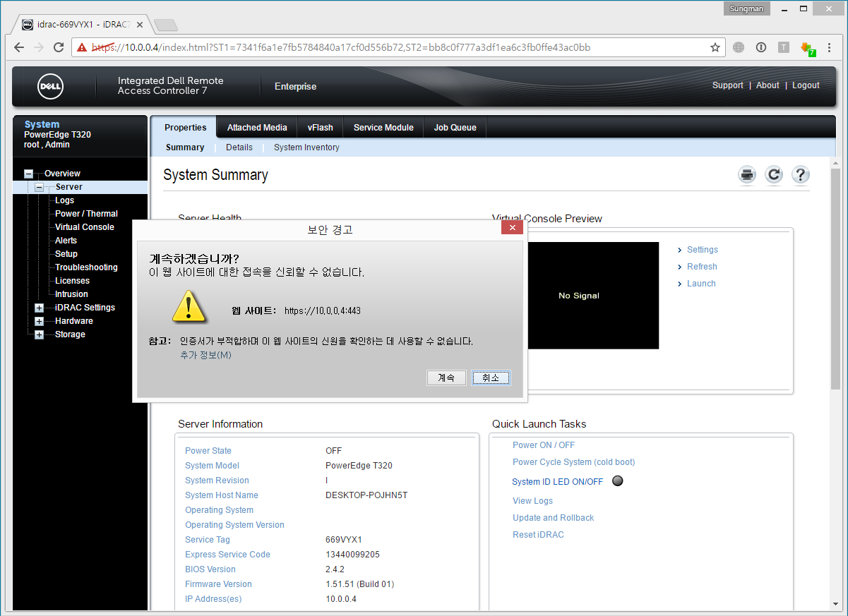This screenshot has height=616, width=848.
Task: Click the T extension icon
Action: tap(784, 47)
